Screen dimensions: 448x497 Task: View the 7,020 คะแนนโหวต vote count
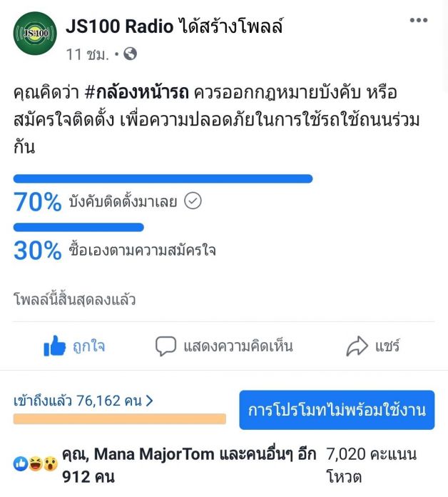click(x=371, y=464)
